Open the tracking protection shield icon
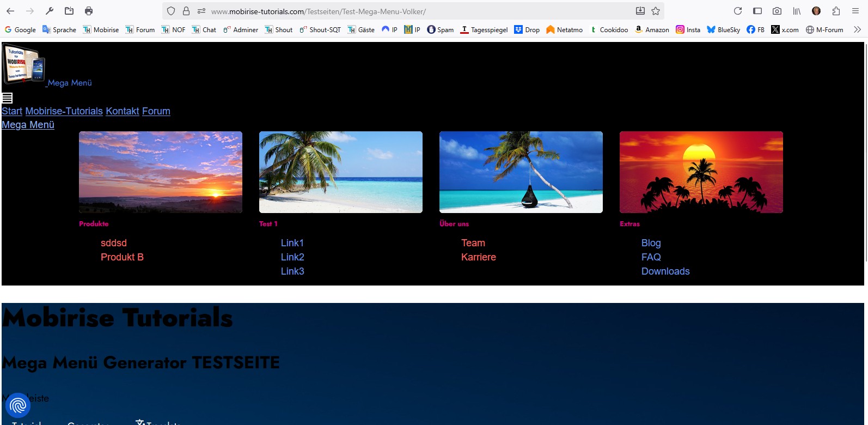The image size is (868, 425). point(171,11)
